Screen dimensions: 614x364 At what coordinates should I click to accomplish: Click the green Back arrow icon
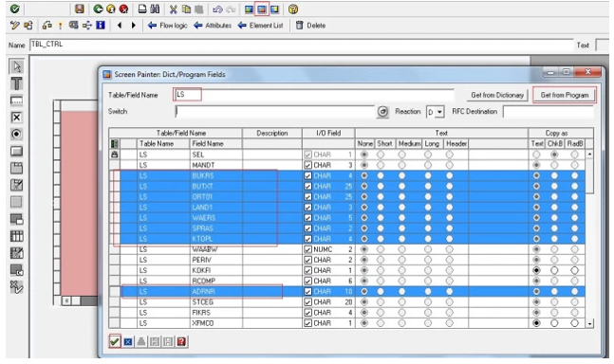98,9
